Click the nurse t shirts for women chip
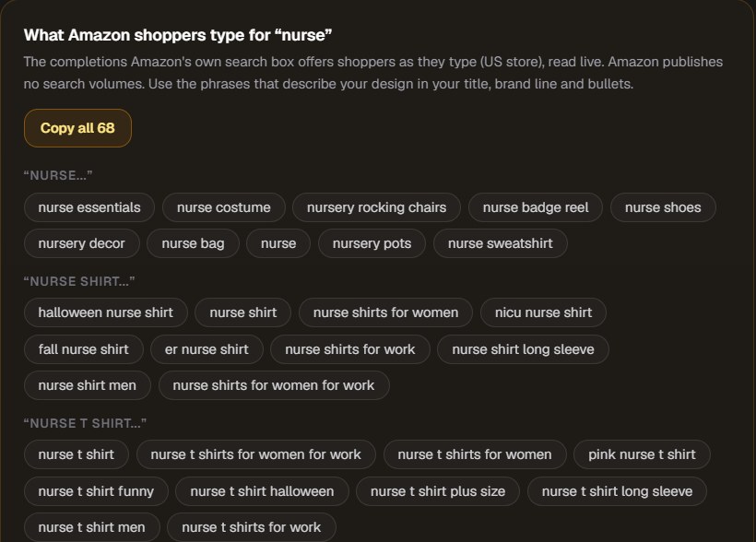Screen dimensions: 756x542 coord(475,454)
